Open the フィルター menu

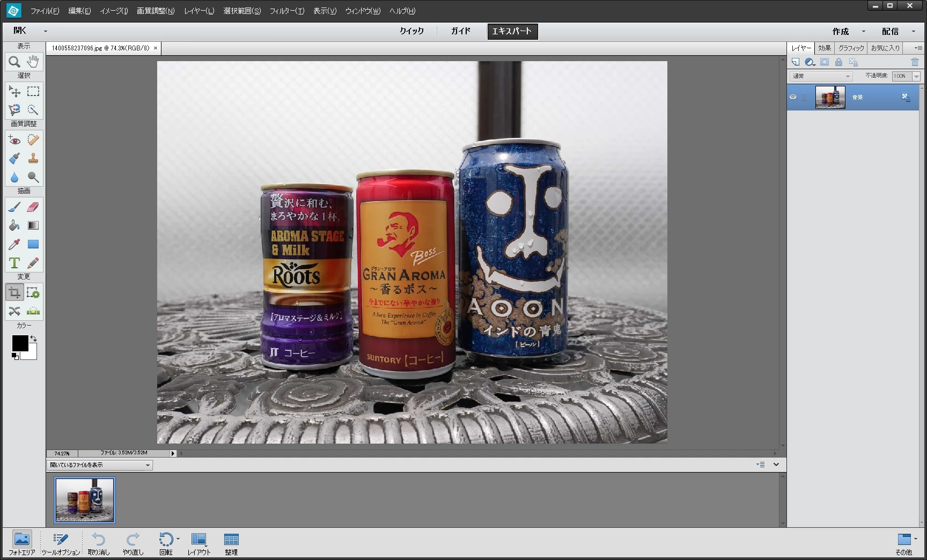287,11
